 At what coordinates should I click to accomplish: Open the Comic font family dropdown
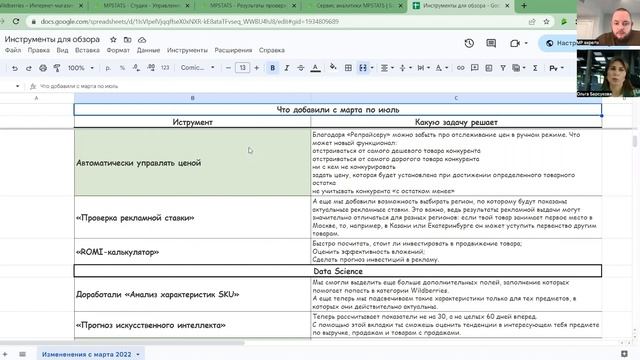[x=198, y=68]
